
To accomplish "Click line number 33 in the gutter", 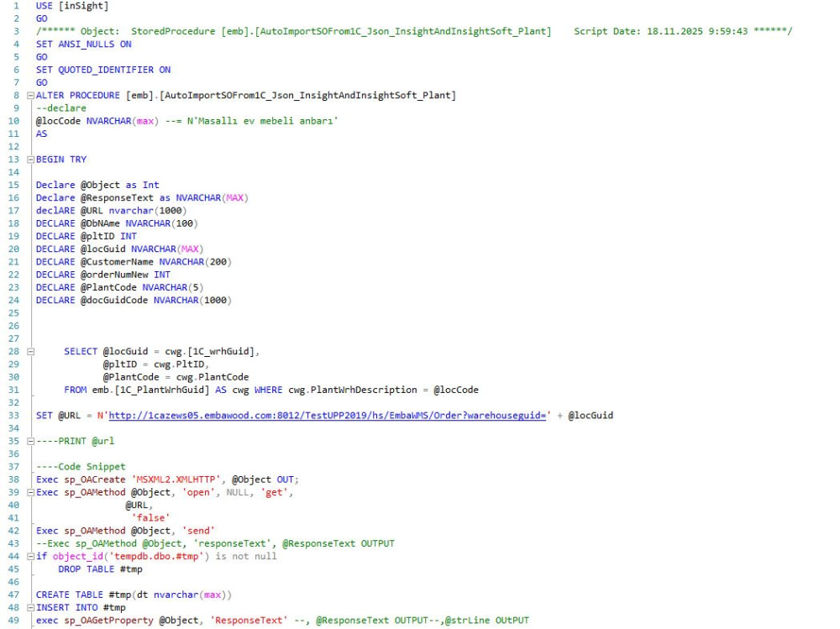I will pyautogui.click(x=13, y=416).
